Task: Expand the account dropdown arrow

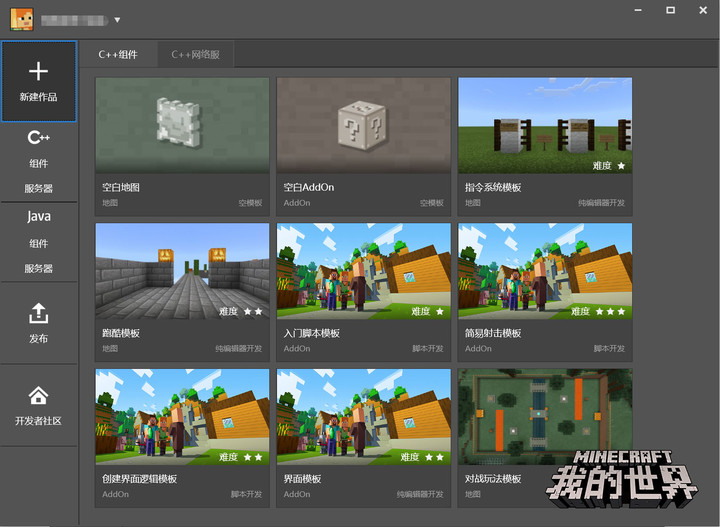Action: click(117, 20)
